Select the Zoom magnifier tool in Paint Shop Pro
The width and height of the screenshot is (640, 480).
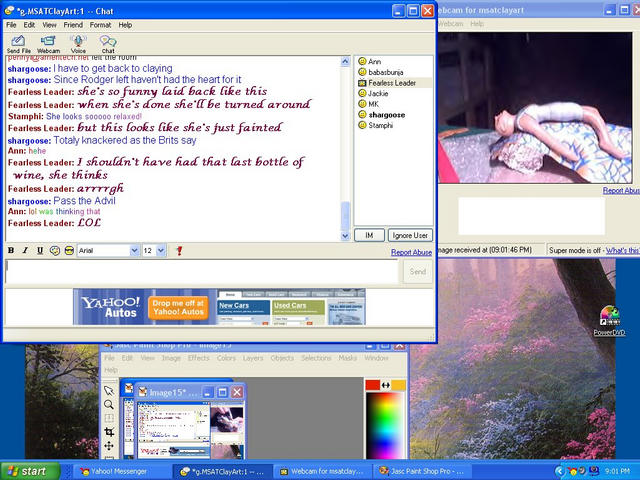[x=109, y=404]
